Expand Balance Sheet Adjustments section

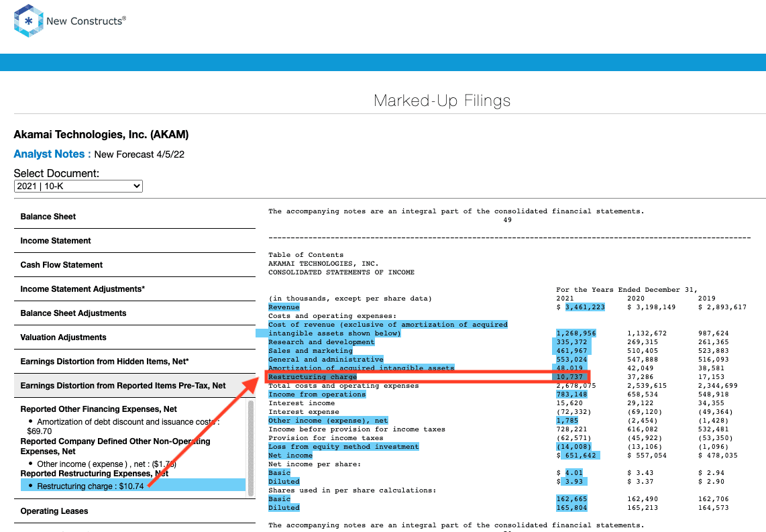pos(134,313)
